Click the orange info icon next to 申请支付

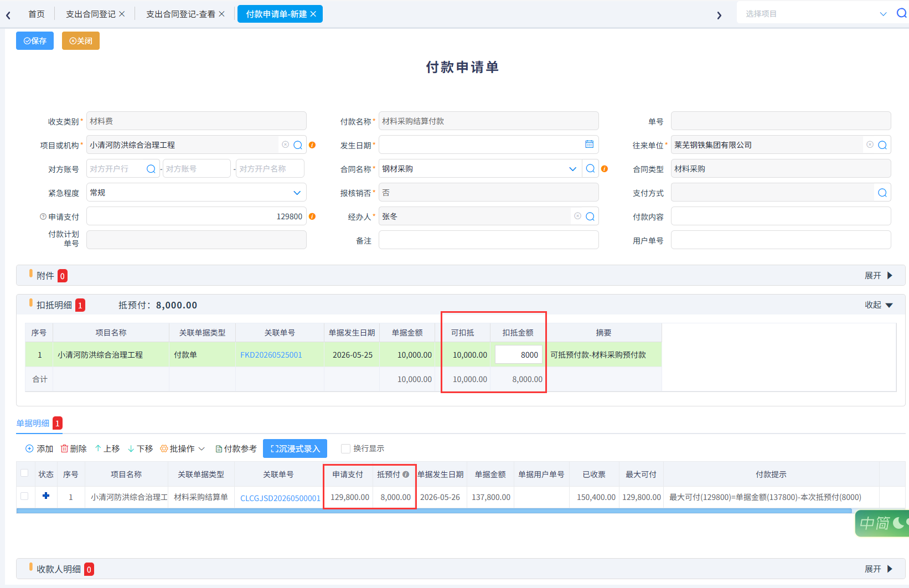click(x=312, y=216)
